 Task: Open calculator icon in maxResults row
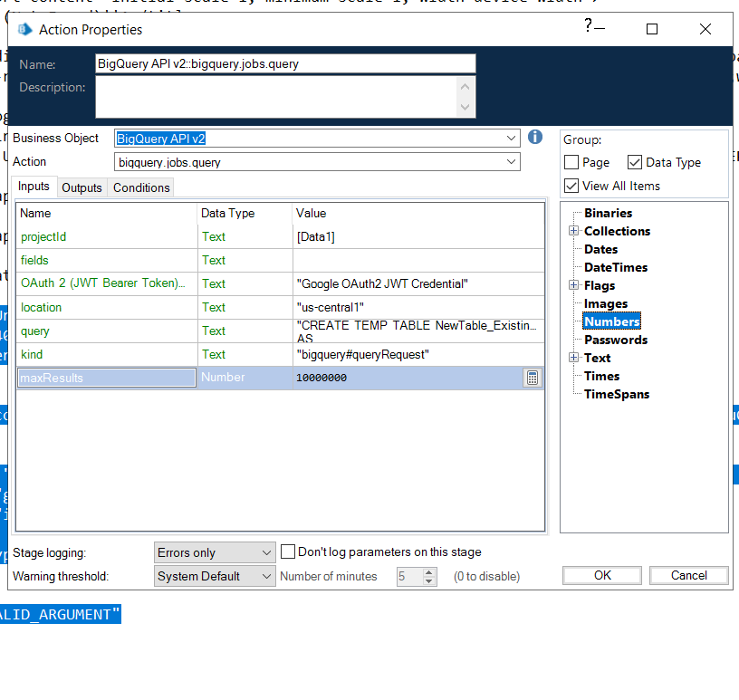(533, 378)
